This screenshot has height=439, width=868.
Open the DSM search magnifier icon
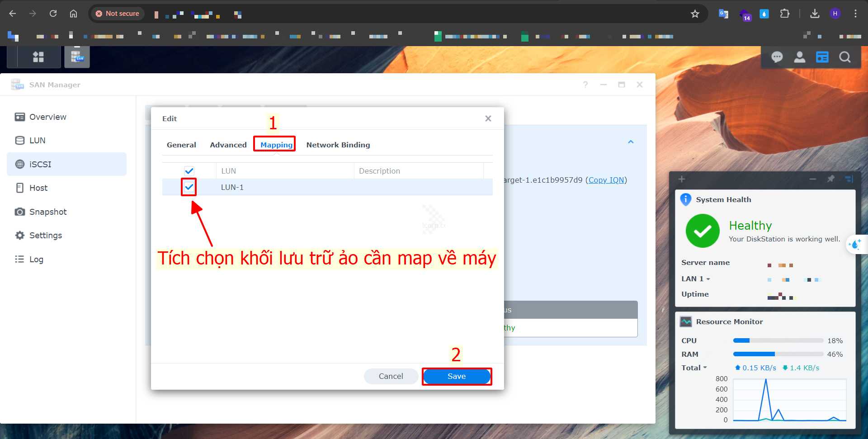point(844,57)
